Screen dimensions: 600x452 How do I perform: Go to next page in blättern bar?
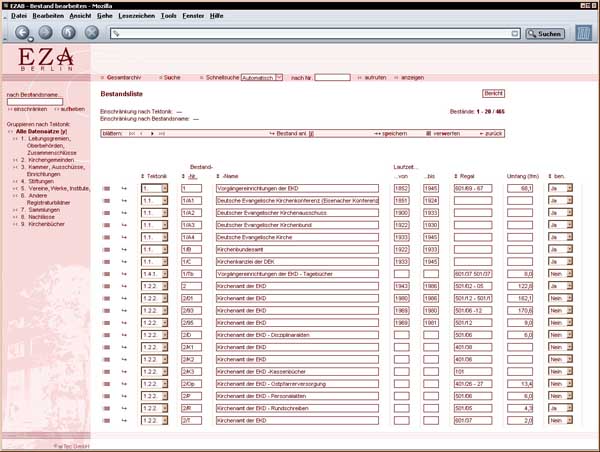pos(152,134)
